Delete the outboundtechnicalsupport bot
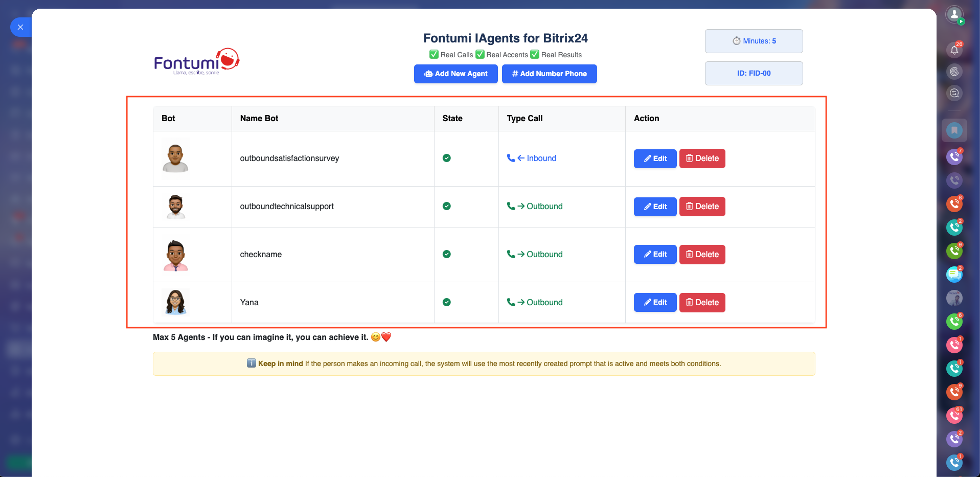Screen dimensions: 980x477 tap(702, 207)
